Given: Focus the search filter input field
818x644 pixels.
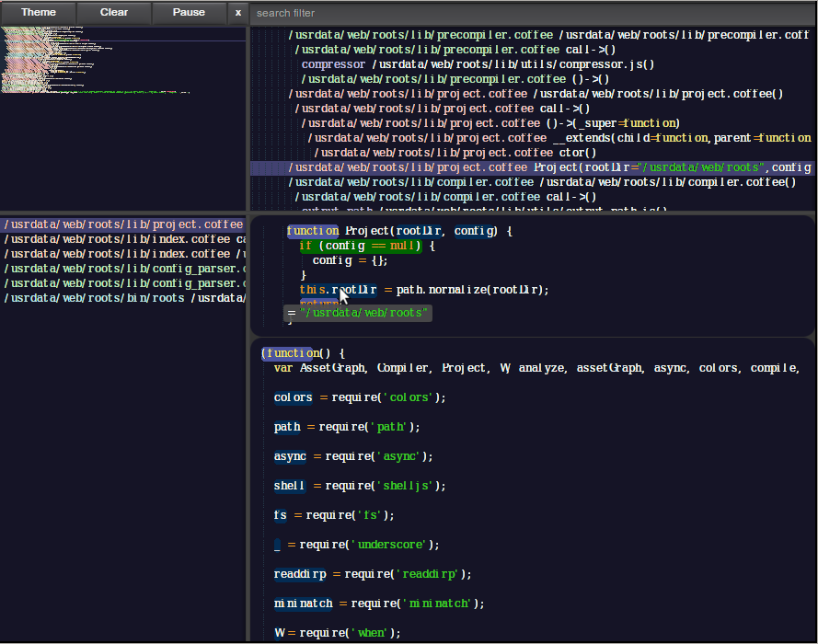Looking at the screenshot, I should click(x=532, y=13).
